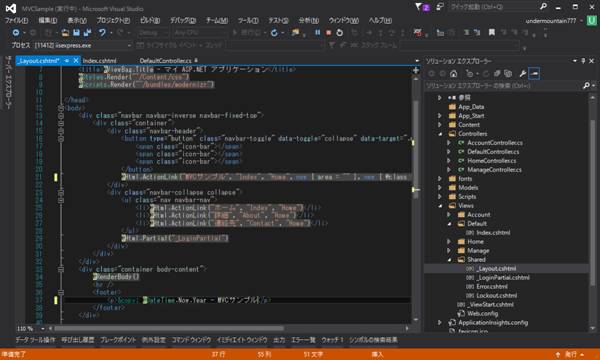Select HomeController.cs in Solution Explorer
Image resolution: width=600 pixels, height=360 pixels.
tap(491, 161)
